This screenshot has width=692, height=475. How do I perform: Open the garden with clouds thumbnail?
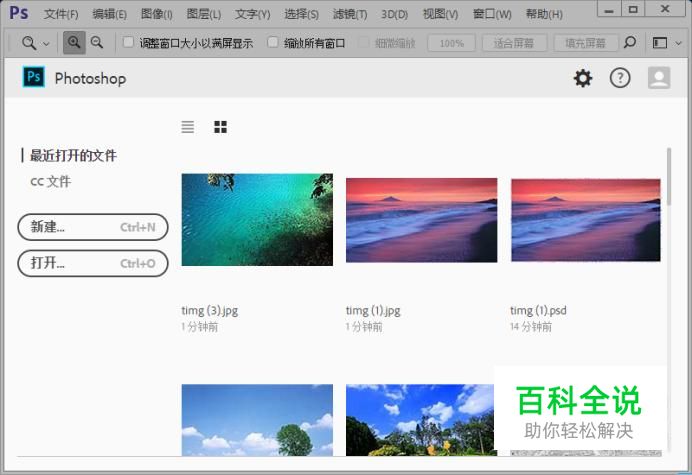(x=421, y=420)
